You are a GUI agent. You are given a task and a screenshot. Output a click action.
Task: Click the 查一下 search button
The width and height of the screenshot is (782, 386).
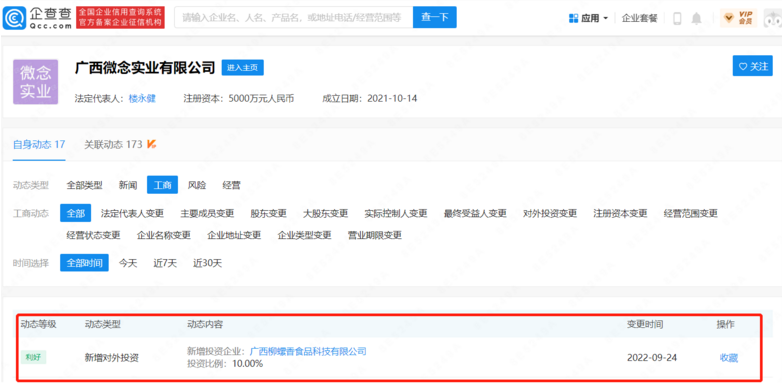click(x=434, y=17)
